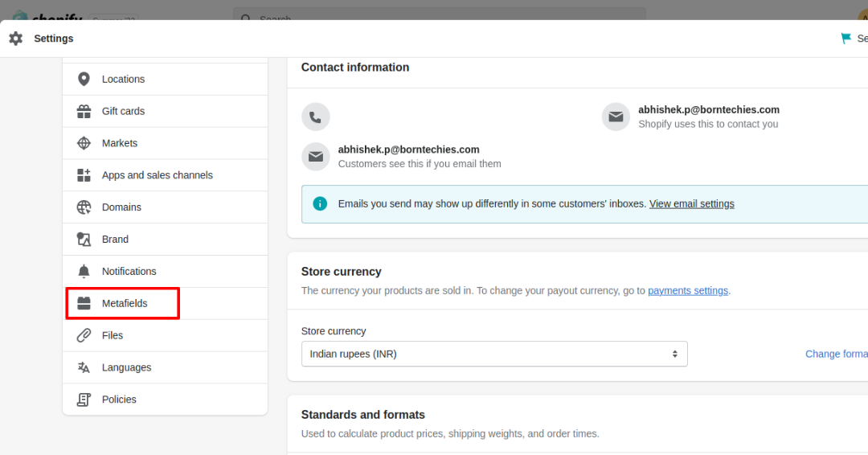Click the Metafields icon
This screenshot has height=455, width=868.
[84, 303]
